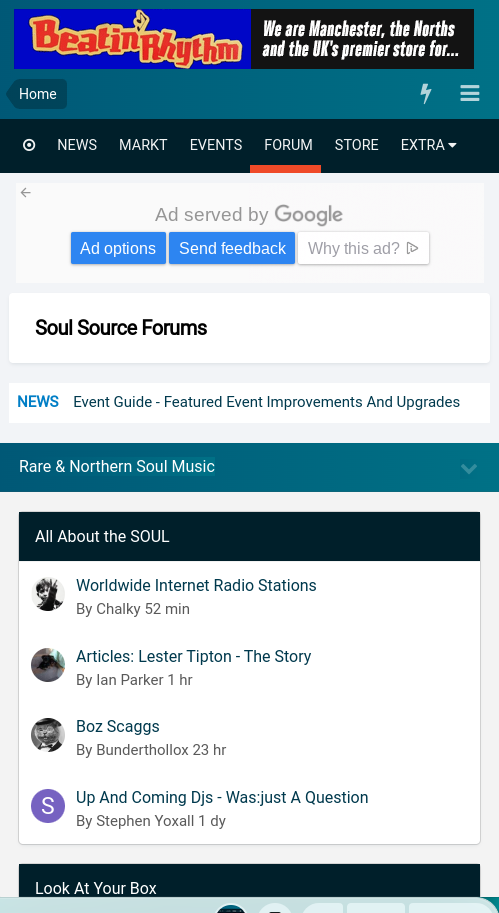
Task: Open the Beatin Rhythm banner ad
Action: point(244,39)
